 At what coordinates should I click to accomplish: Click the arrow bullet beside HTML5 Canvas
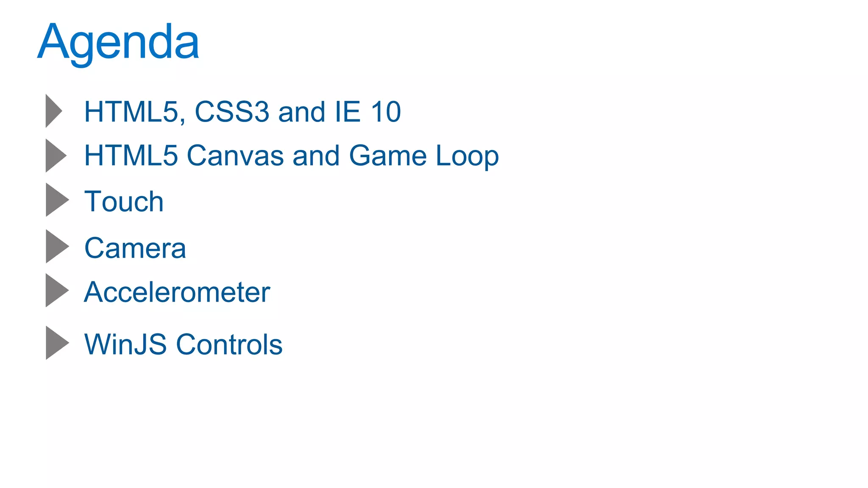56,155
